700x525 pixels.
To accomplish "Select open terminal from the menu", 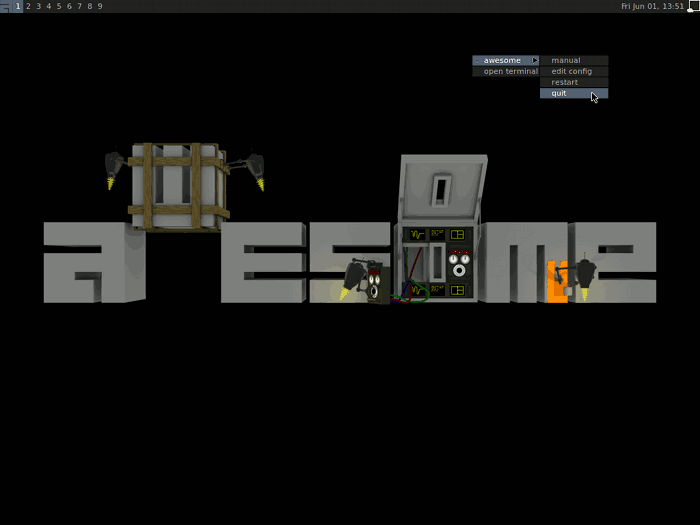I will coord(506,71).
